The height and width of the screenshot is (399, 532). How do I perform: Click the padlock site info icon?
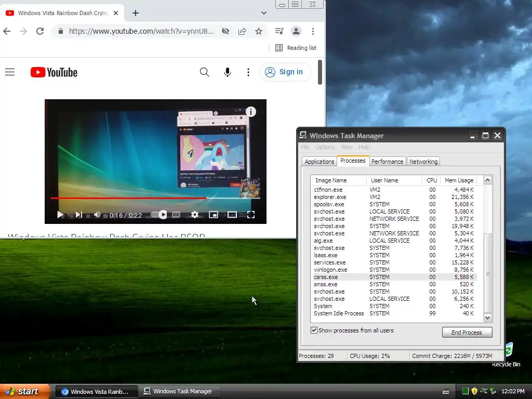tap(61, 31)
